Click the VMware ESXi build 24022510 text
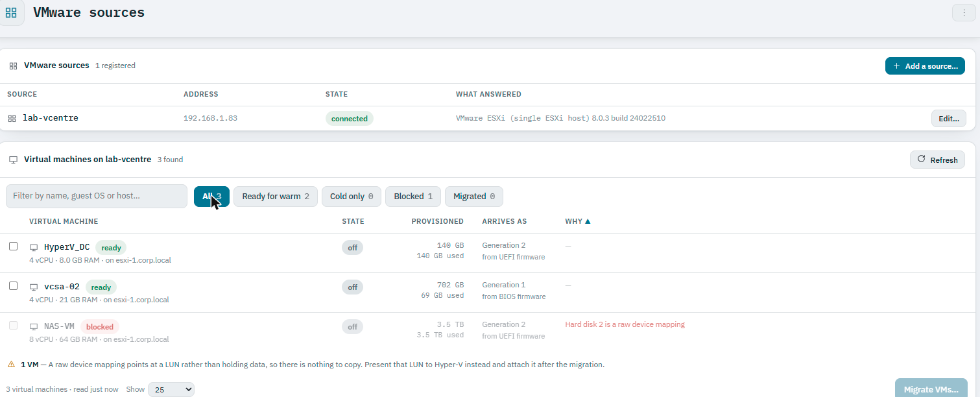The image size is (980, 397). pos(560,119)
